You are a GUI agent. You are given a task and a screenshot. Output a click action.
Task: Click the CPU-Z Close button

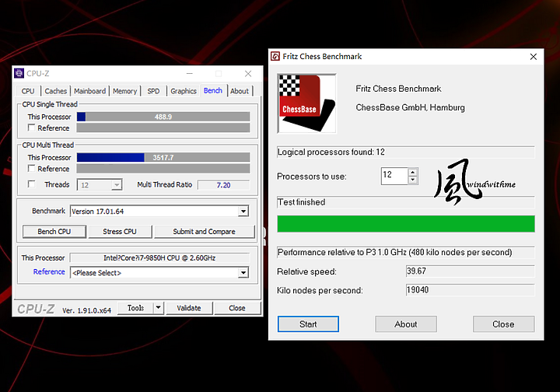click(237, 308)
